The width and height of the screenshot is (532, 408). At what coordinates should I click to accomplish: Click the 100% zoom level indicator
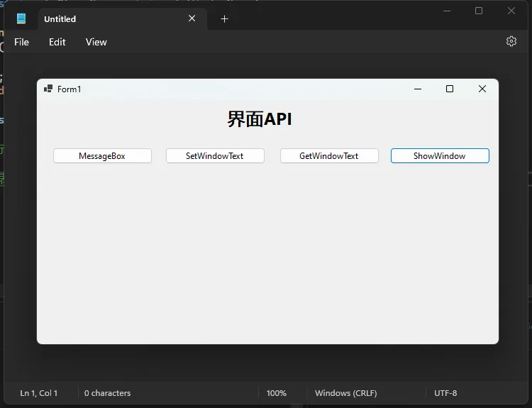276,393
